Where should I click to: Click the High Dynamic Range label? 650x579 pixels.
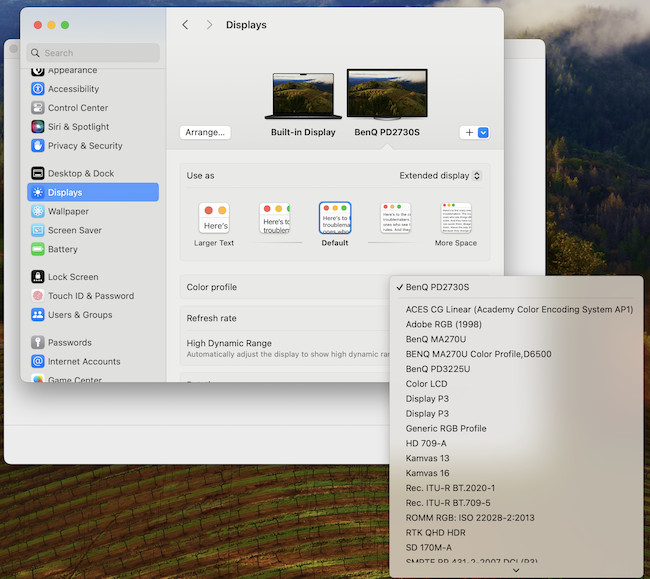[229, 343]
